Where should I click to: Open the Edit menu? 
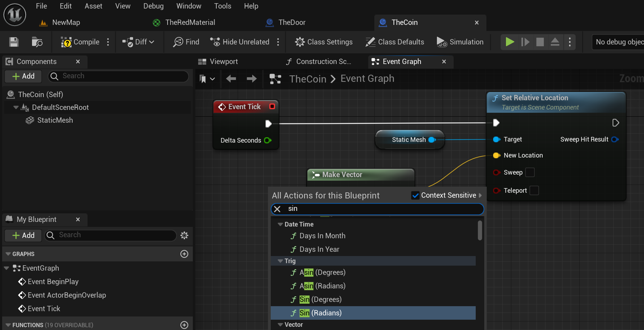pos(66,6)
